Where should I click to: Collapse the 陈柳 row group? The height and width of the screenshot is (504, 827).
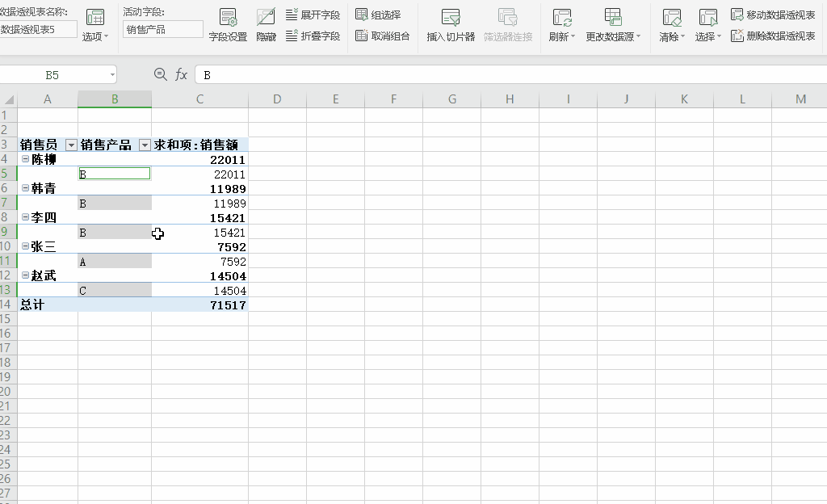point(25,160)
